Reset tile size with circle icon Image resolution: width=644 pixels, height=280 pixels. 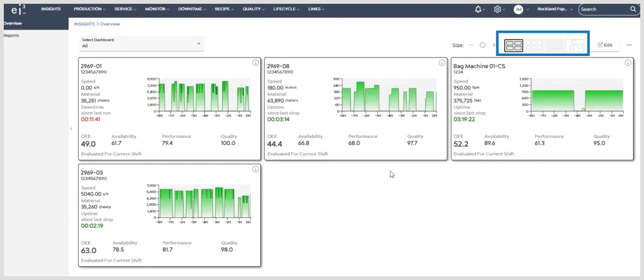[482, 45]
